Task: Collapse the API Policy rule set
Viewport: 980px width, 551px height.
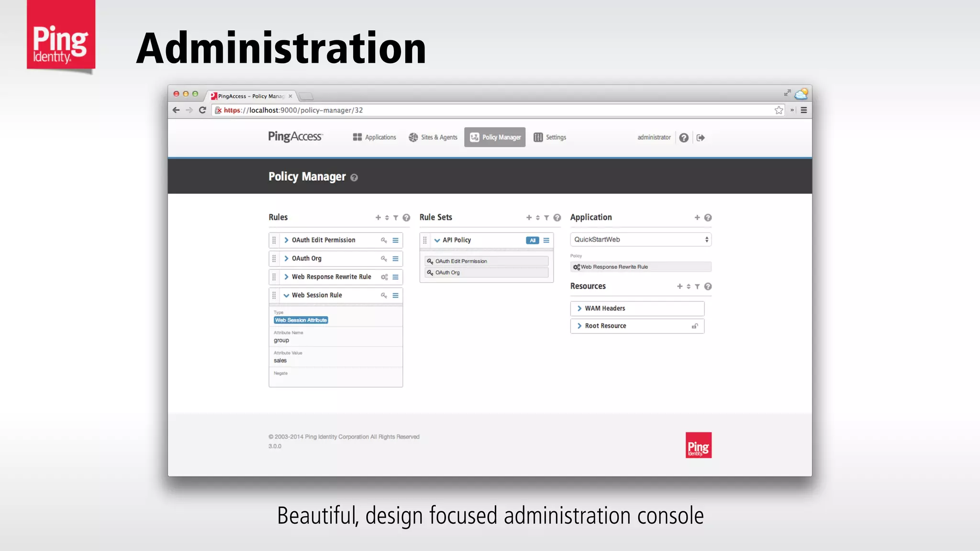Action: (x=437, y=241)
